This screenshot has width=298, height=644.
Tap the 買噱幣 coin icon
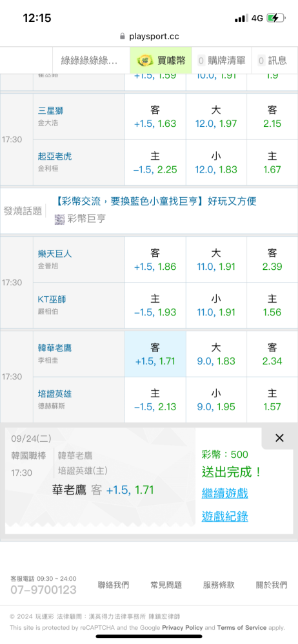[145, 61]
